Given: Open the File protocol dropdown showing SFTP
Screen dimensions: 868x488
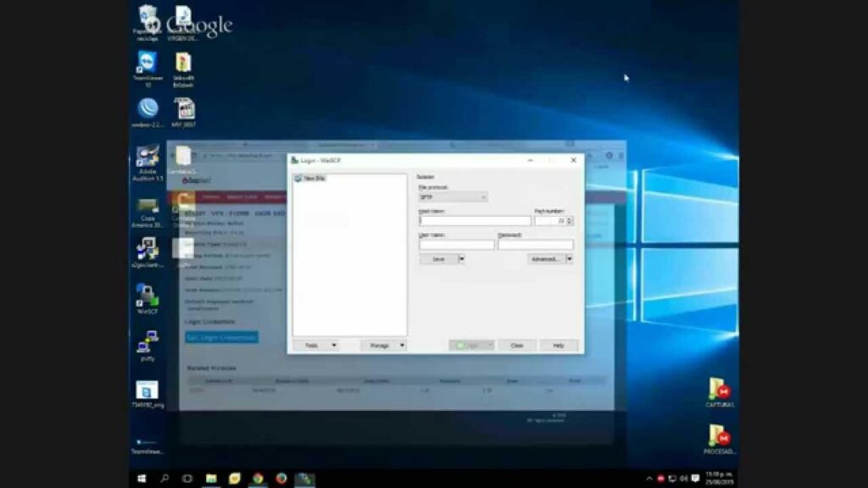Looking at the screenshot, I should click(x=482, y=197).
